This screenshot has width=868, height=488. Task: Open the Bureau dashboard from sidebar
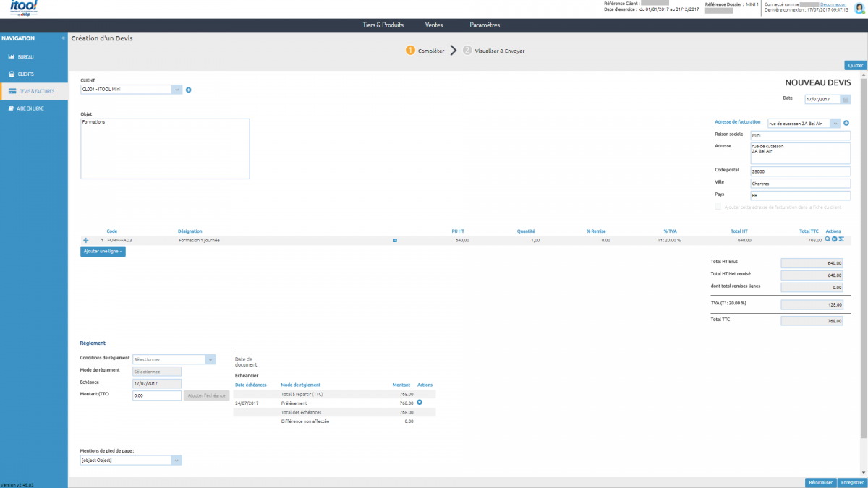click(x=34, y=56)
